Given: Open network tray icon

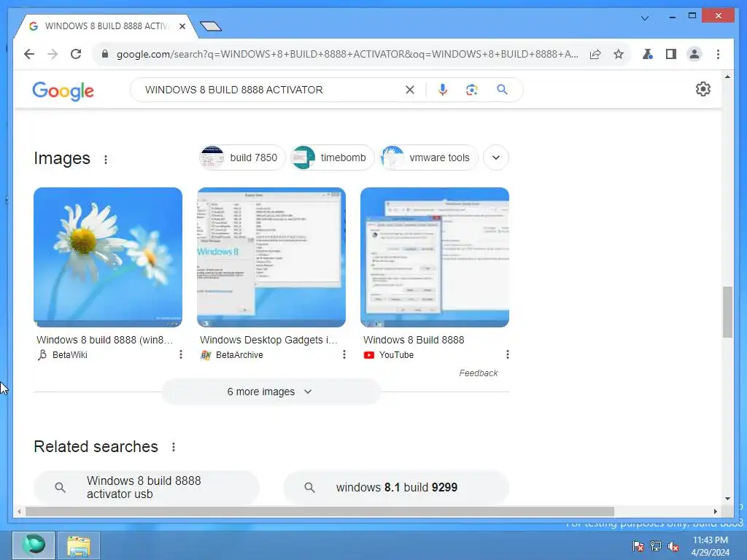Looking at the screenshot, I should 656,546.
